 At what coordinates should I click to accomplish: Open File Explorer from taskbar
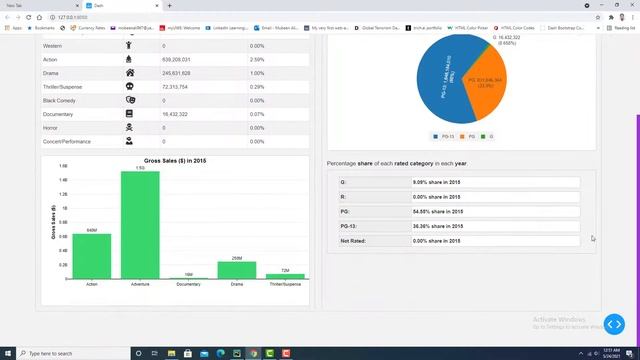click(x=171, y=353)
